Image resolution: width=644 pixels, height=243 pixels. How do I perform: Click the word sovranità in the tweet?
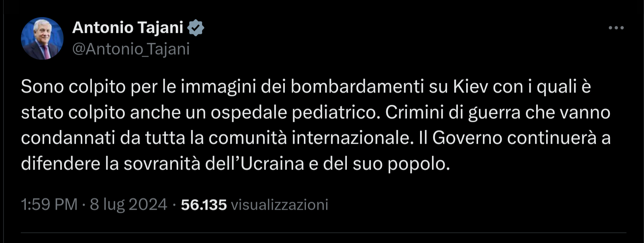coord(162,164)
